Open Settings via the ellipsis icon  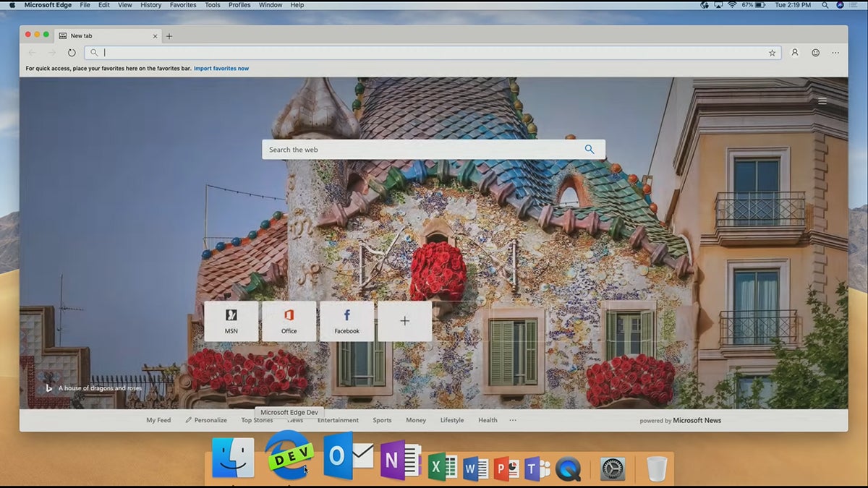pyautogui.click(x=835, y=52)
